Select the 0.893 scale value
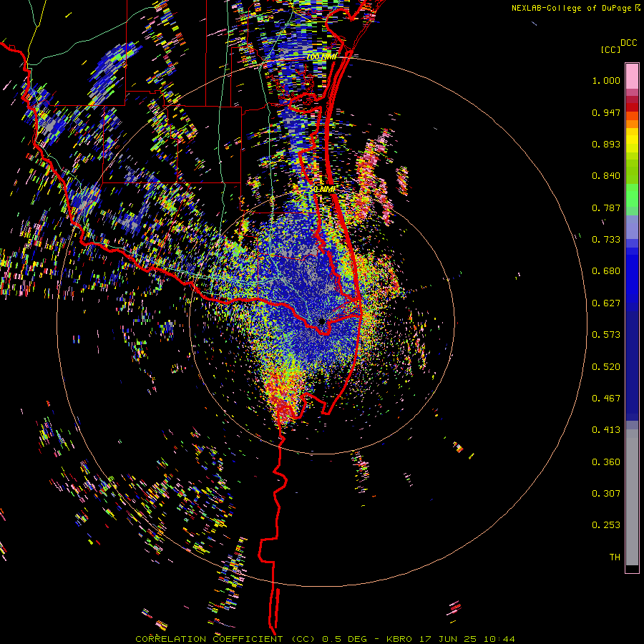The height and width of the screenshot is (644, 644). [x=606, y=144]
